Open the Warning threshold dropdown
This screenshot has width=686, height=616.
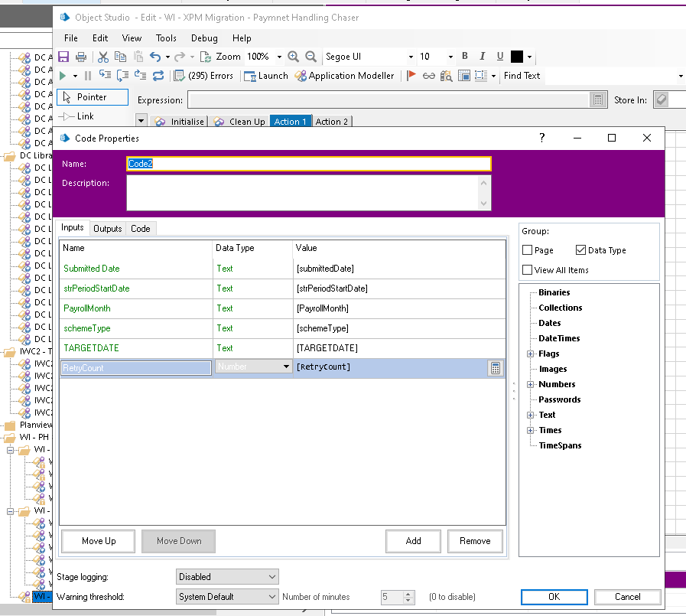point(227,597)
